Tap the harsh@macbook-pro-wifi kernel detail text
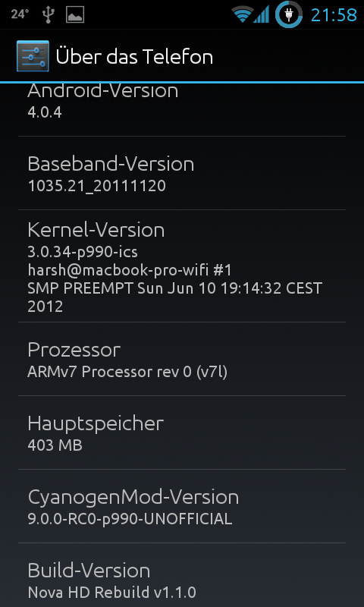The image size is (364, 607). click(x=130, y=270)
